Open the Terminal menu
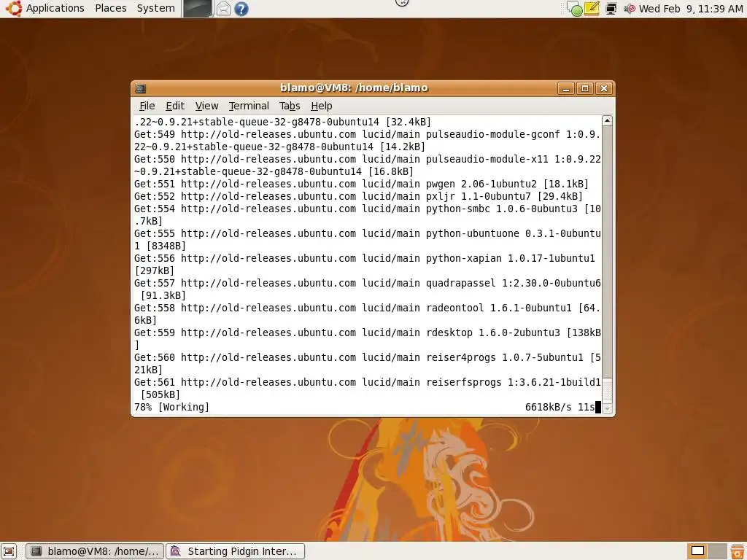This screenshot has width=747, height=560. 249,106
